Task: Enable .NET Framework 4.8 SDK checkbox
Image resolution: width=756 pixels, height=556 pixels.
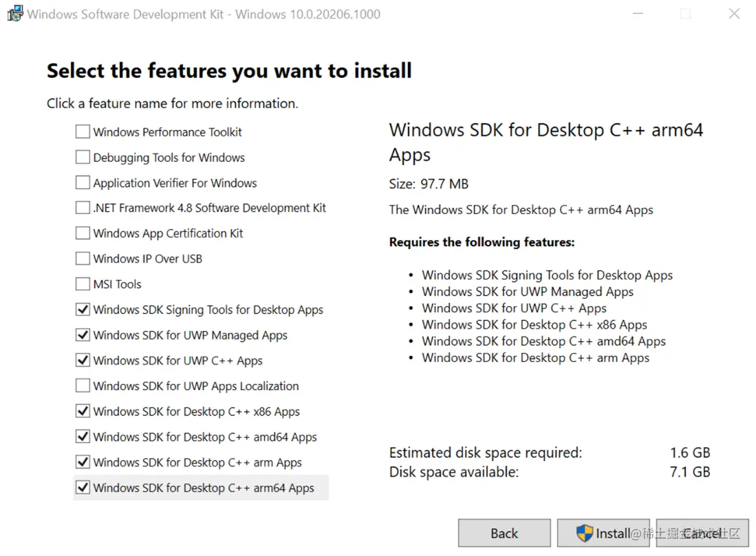Action: pos(83,207)
